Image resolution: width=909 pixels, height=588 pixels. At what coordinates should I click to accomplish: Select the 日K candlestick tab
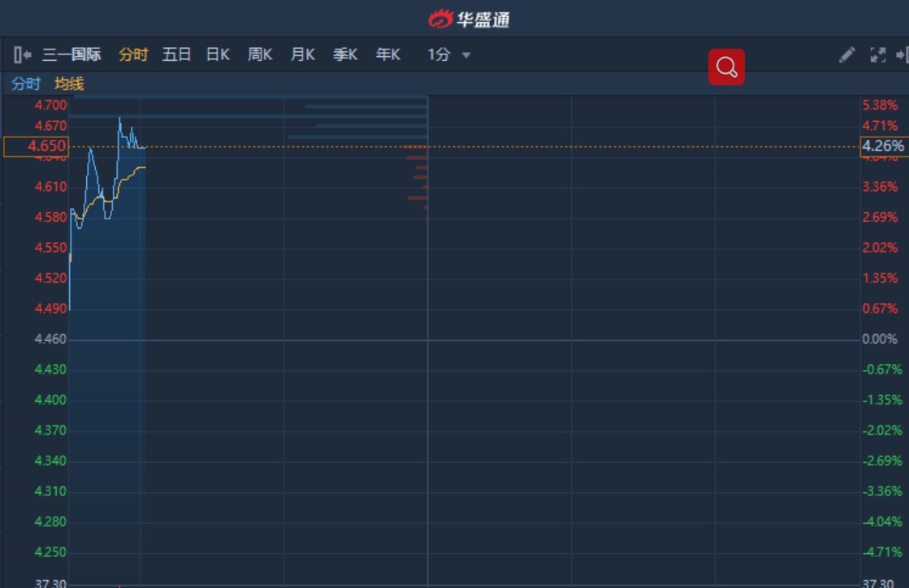point(218,55)
